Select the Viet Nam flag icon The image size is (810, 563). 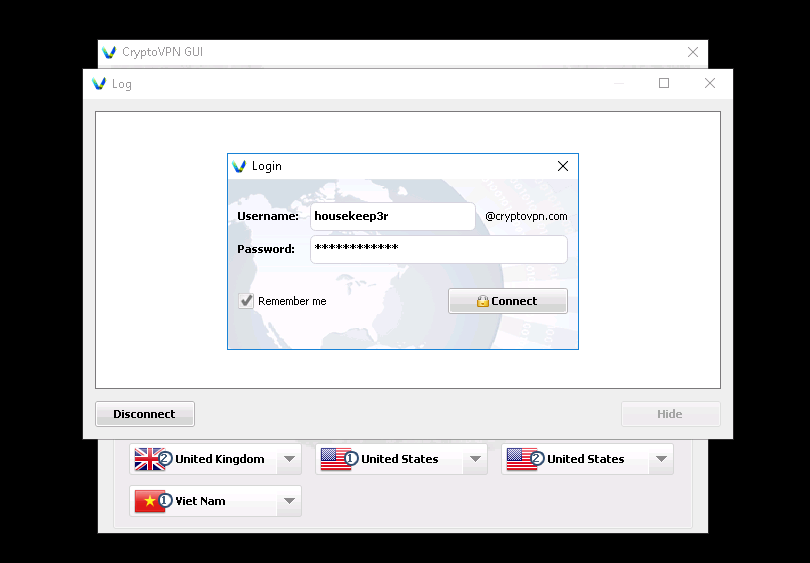click(x=150, y=501)
